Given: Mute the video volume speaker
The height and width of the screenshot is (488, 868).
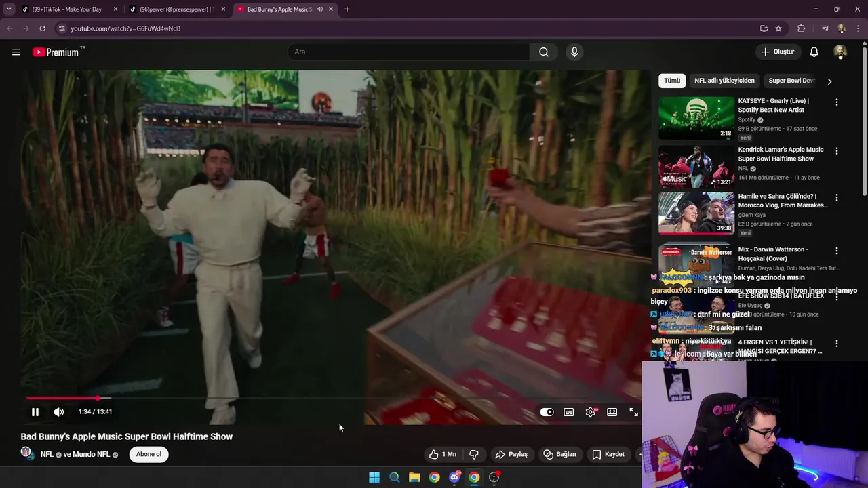Looking at the screenshot, I should [x=59, y=412].
